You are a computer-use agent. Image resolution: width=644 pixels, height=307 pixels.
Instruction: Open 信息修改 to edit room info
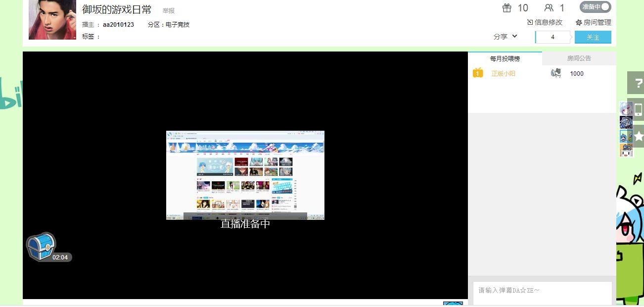[x=545, y=22]
